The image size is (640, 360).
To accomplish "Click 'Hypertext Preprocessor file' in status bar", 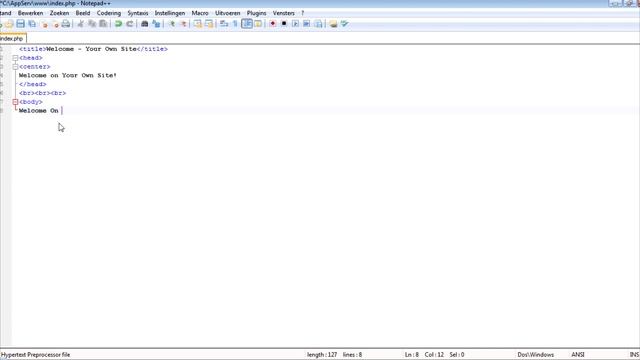I will pyautogui.click(x=36, y=355).
